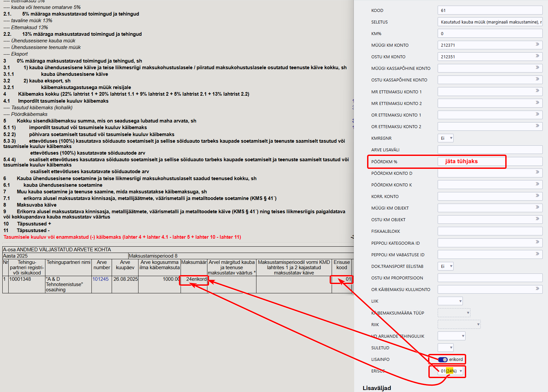This screenshot has width=548, height=392.
Task: Open the ERISUS 01(24%) dropdown
Action: click(451, 371)
